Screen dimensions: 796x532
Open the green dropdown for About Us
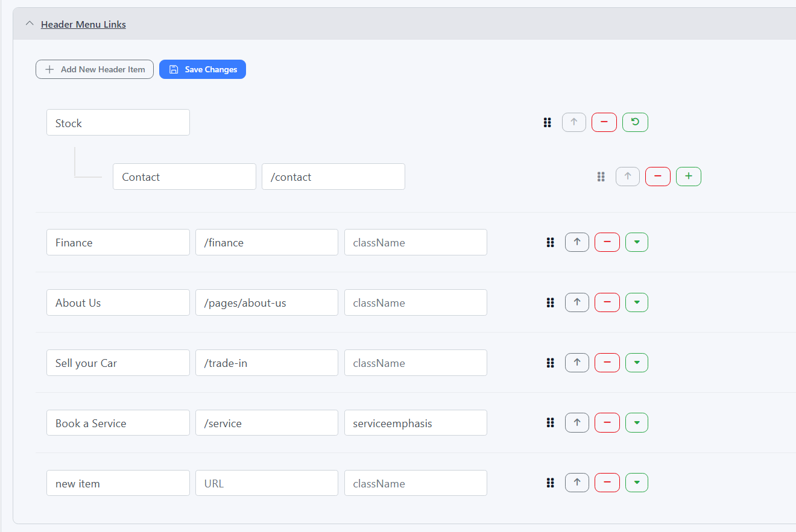[636, 302]
